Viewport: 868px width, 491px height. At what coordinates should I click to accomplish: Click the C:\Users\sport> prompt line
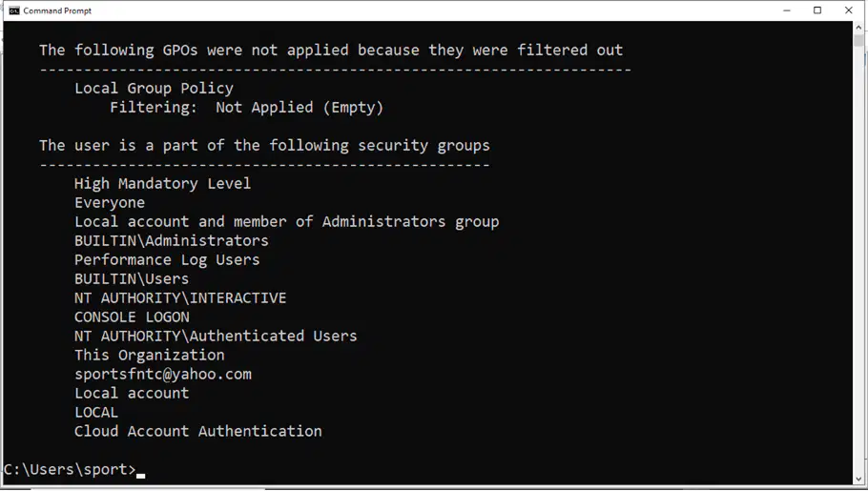(70, 469)
